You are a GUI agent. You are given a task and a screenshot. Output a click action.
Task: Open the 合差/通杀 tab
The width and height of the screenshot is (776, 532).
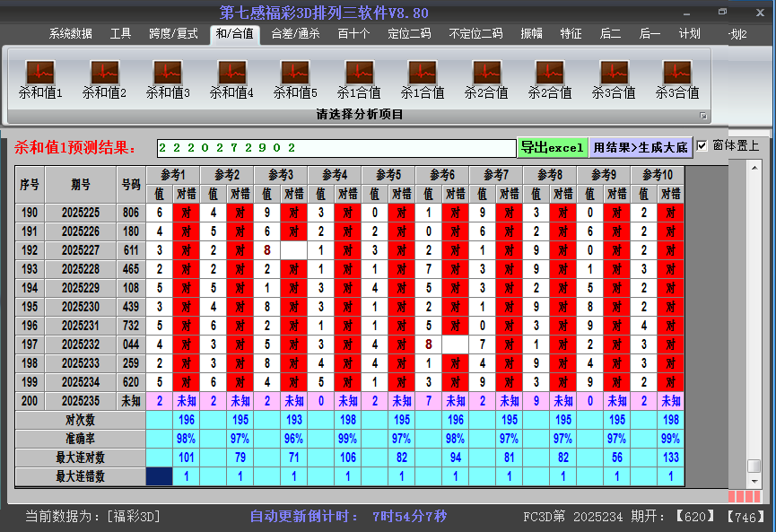point(295,34)
